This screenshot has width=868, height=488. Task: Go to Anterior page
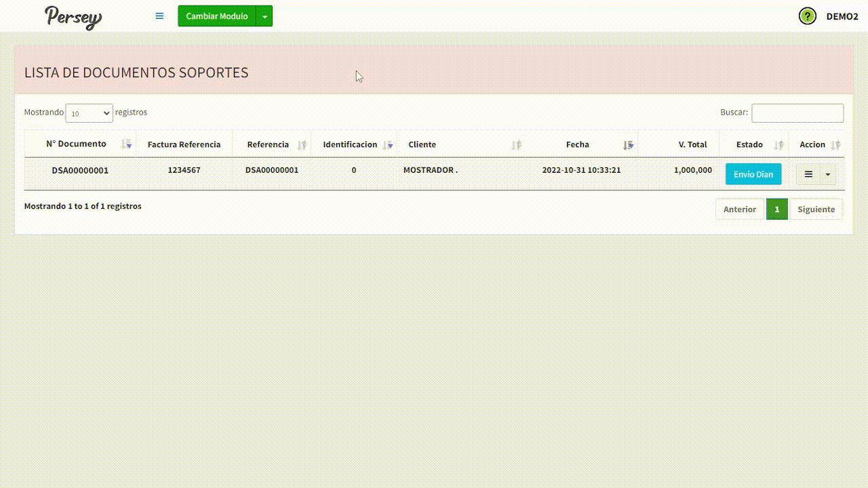(739, 209)
